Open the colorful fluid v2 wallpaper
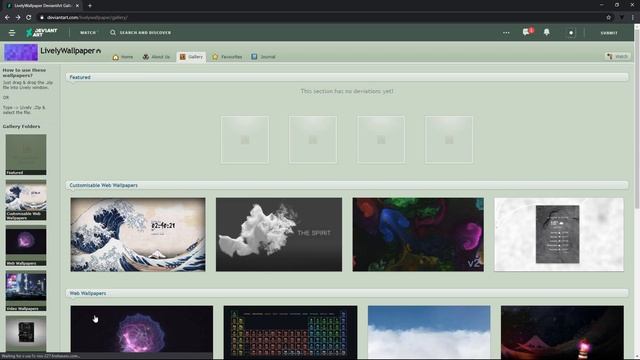This screenshot has height=360, width=640. click(x=418, y=235)
